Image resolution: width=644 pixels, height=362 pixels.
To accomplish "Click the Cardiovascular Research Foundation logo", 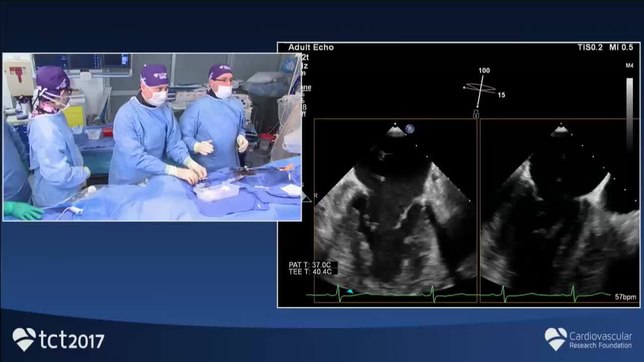I will point(555,339).
